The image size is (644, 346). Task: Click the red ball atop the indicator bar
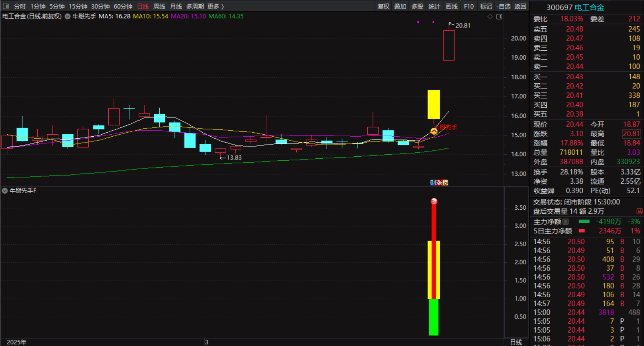point(434,201)
